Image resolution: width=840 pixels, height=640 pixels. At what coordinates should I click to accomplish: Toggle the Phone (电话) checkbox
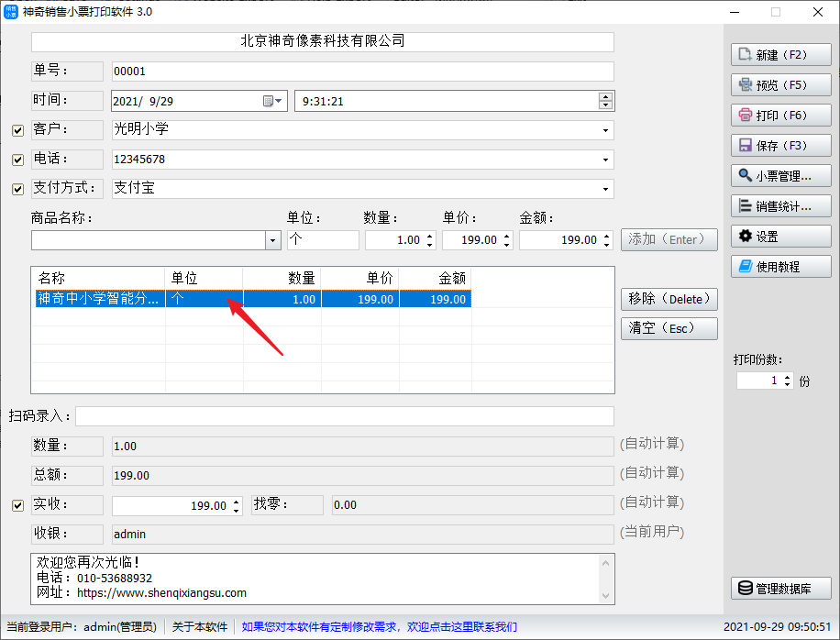(17, 160)
